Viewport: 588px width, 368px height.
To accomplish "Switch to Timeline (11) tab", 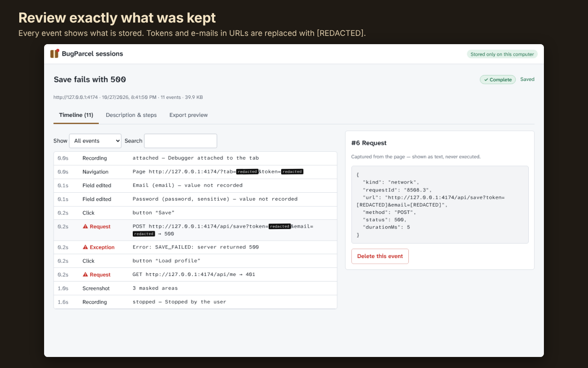I will point(76,115).
